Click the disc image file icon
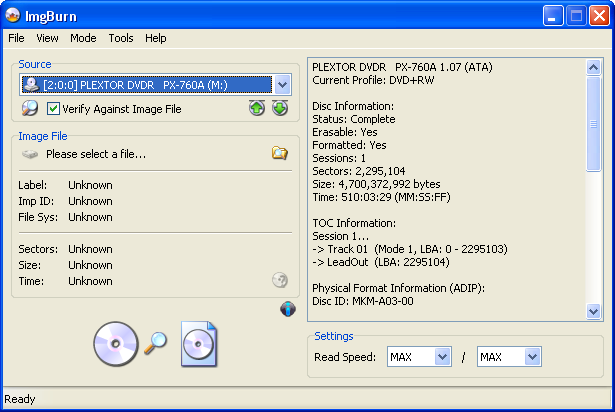The image size is (615, 412). (199, 344)
